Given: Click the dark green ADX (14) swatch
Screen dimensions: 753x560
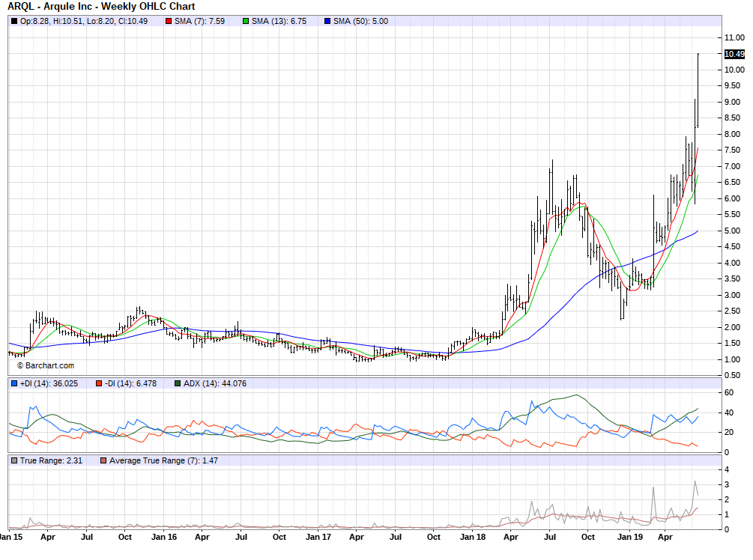Looking at the screenshot, I should pyautogui.click(x=178, y=383).
